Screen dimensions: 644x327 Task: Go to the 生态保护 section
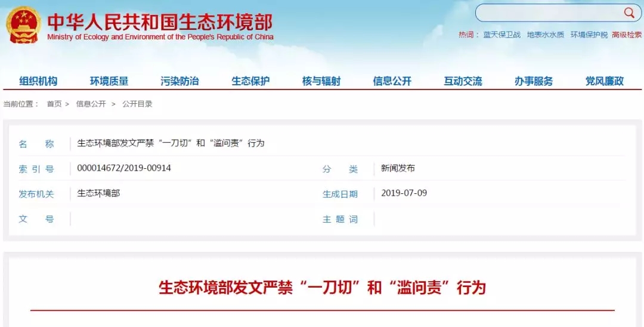pyautogui.click(x=250, y=81)
